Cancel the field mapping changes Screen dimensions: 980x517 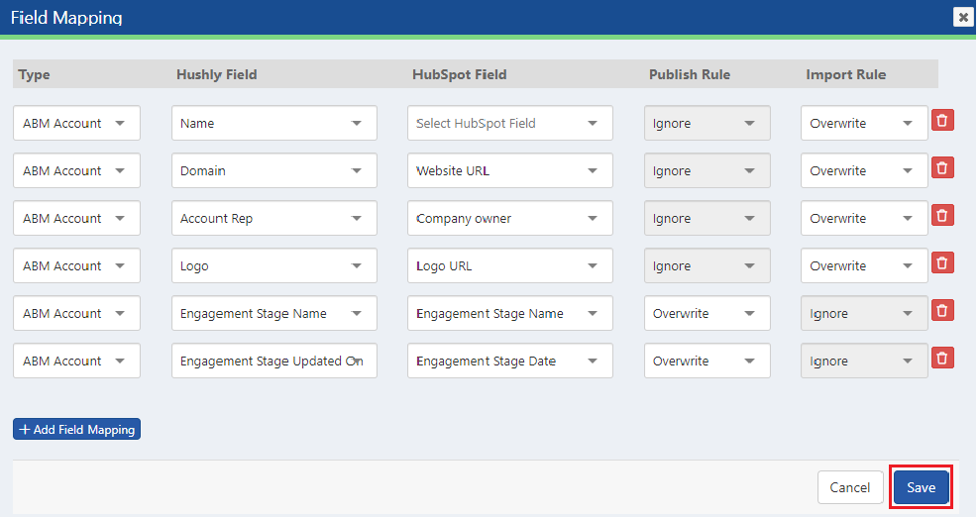[x=850, y=487]
